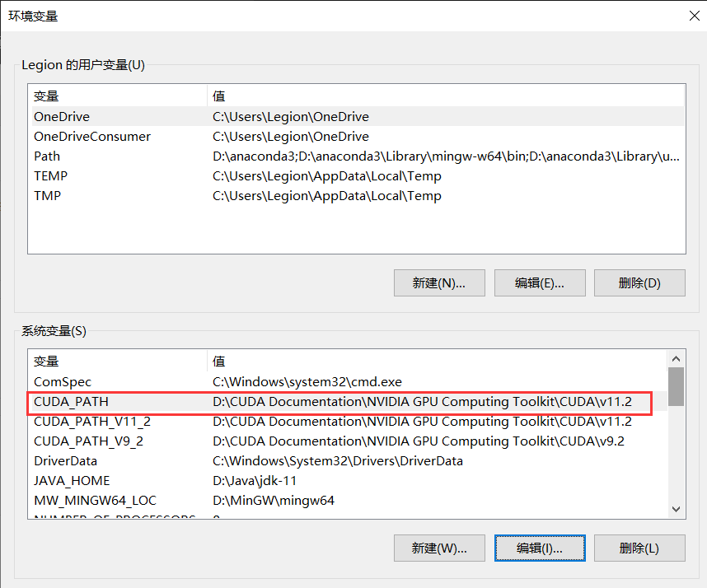Click the scrollbar up arrow
The height and width of the screenshot is (588, 707).
677,358
